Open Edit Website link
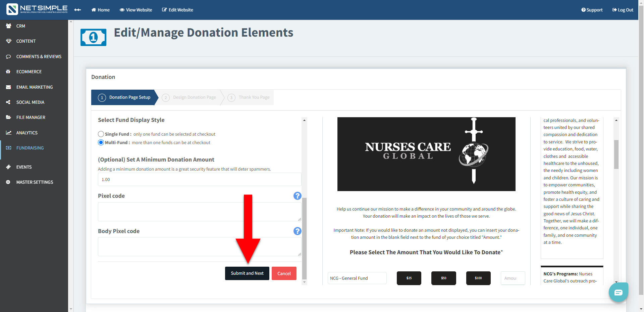 (x=177, y=10)
